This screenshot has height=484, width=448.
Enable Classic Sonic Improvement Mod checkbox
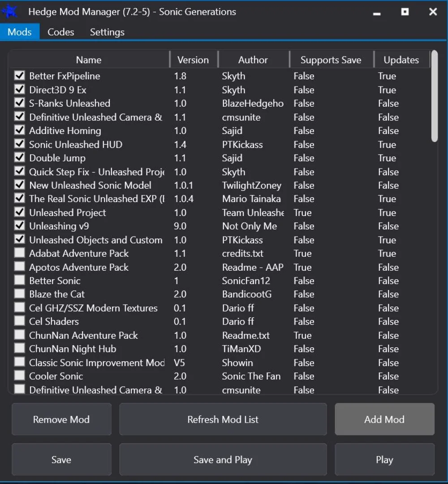click(x=20, y=363)
